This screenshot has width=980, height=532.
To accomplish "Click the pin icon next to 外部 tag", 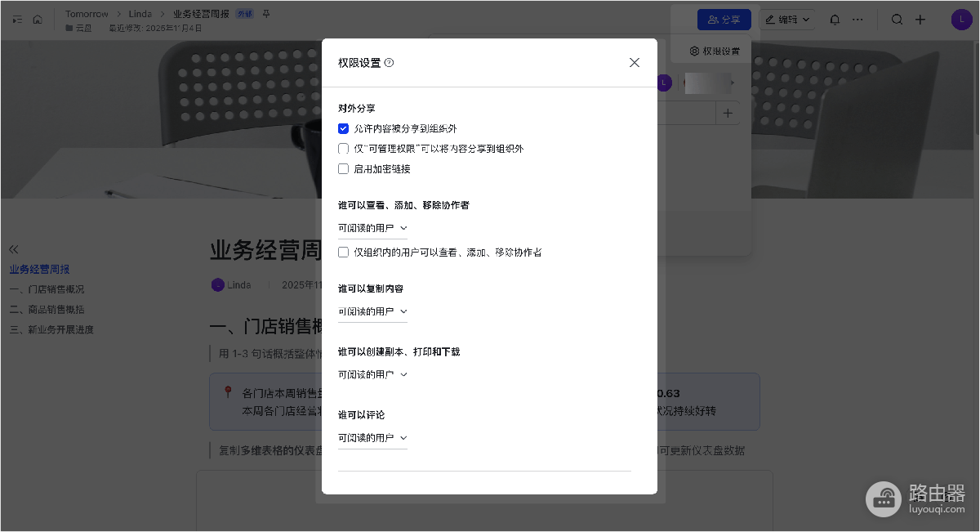I will [x=266, y=15].
